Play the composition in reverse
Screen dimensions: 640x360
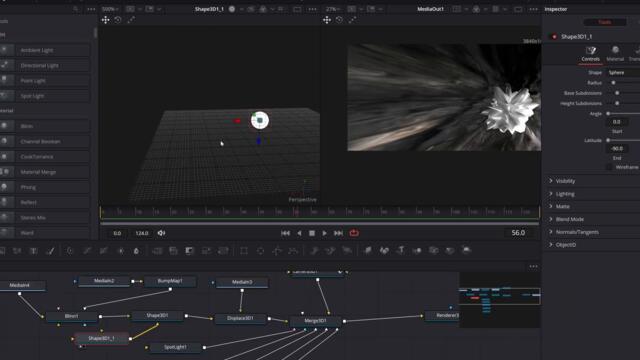(x=299, y=233)
